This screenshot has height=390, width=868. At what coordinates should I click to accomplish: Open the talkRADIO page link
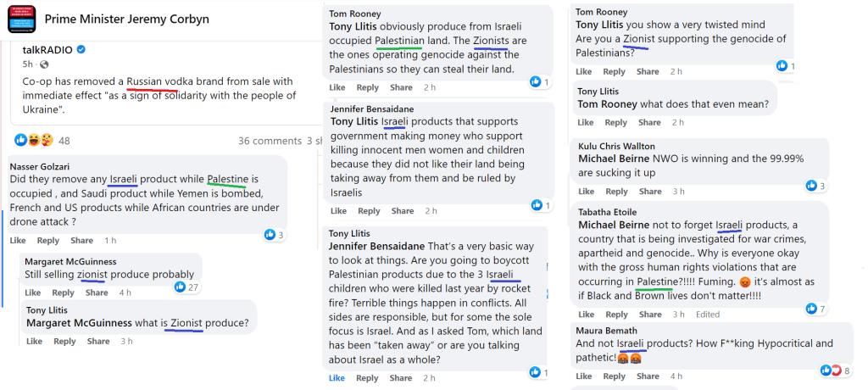tap(47, 50)
